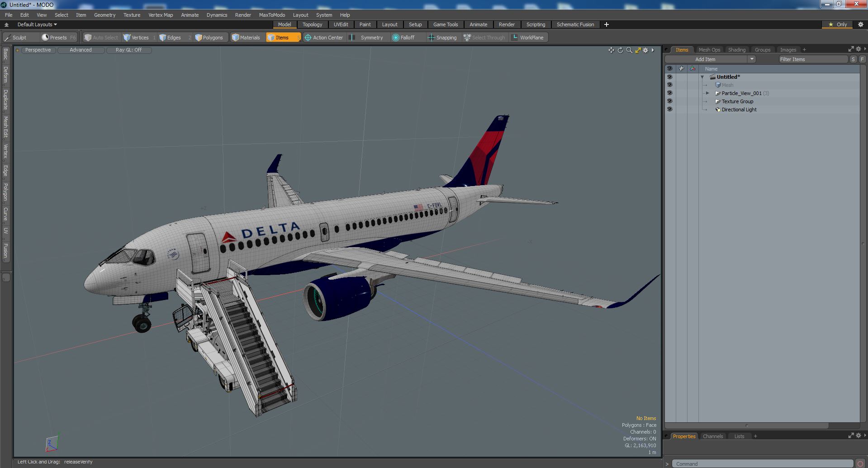Screen dimensions: 868x468
Task: Switch to the UVEdit layout tab
Action: [341, 24]
